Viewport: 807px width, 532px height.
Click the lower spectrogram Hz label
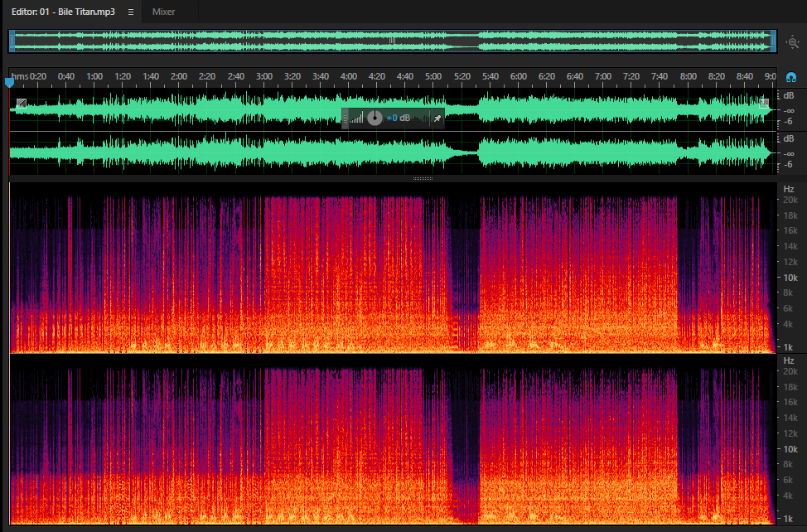point(789,361)
